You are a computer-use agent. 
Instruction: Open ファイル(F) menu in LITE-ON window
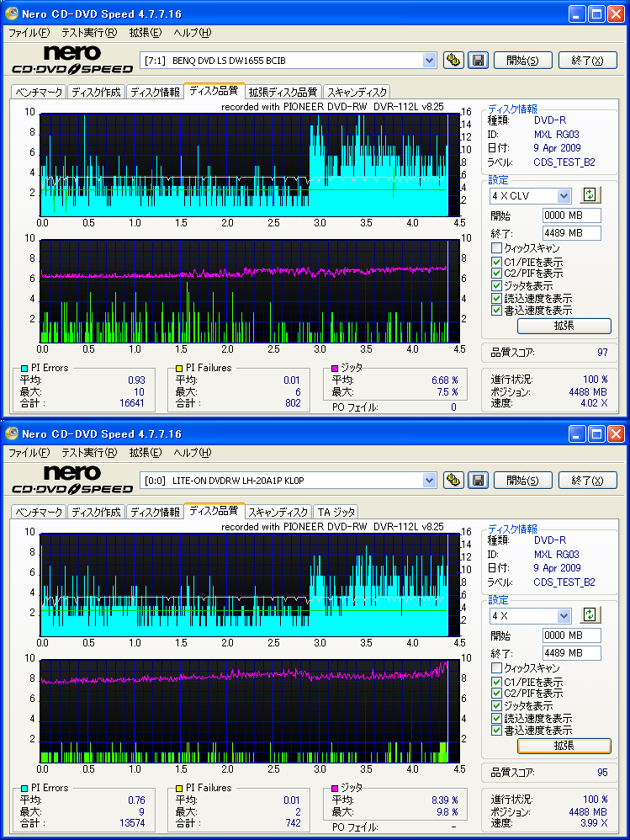pos(29,453)
